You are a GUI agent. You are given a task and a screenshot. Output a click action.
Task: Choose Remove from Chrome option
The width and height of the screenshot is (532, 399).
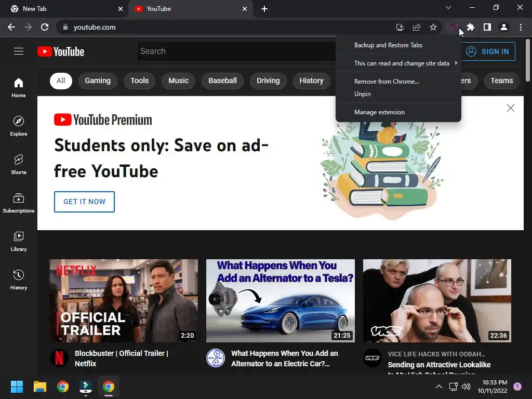pyautogui.click(x=398, y=82)
